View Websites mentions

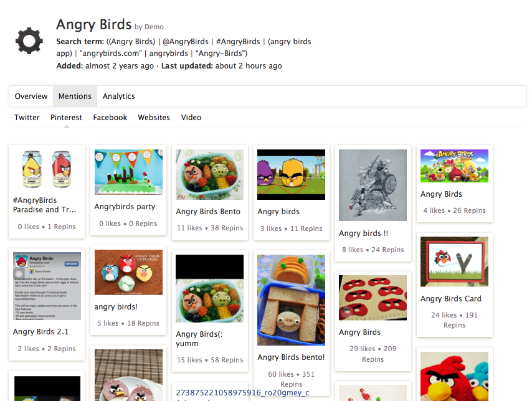pos(154,118)
